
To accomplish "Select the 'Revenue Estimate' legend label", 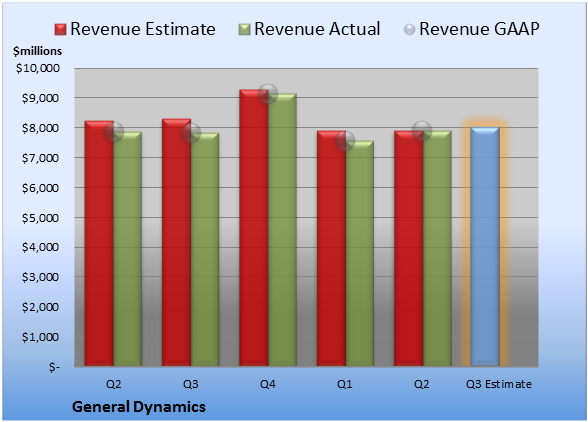I will (143, 29).
